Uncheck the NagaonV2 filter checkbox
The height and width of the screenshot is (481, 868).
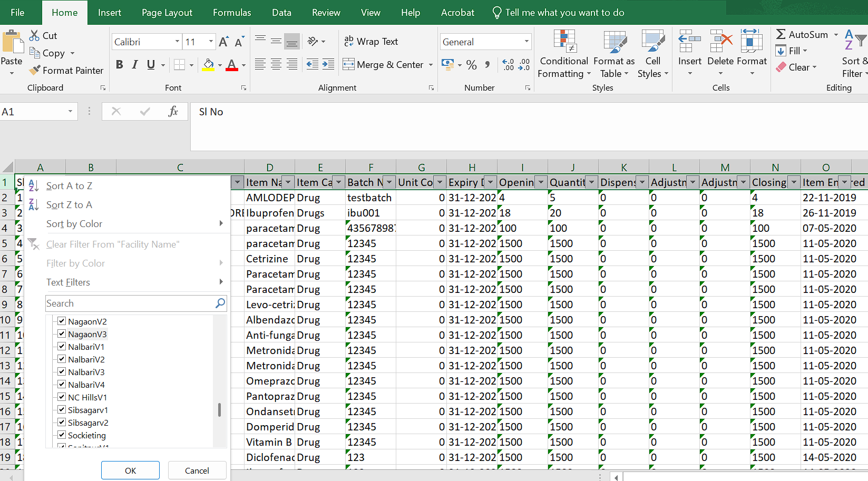pyautogui.click(x=62, y=321)
